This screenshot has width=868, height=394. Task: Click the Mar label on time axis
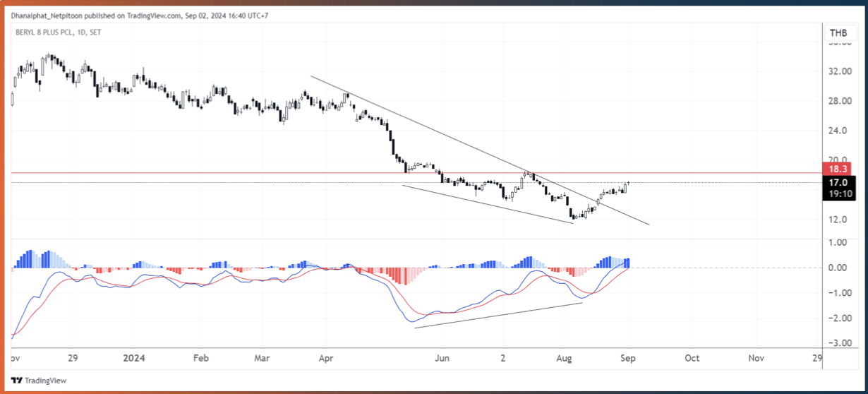pos(263,358)
